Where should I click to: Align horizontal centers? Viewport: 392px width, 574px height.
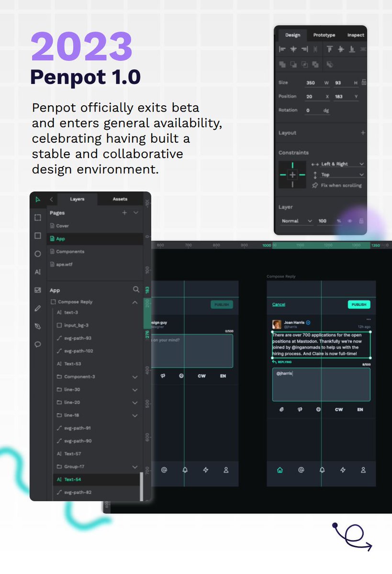pos(293,49)
